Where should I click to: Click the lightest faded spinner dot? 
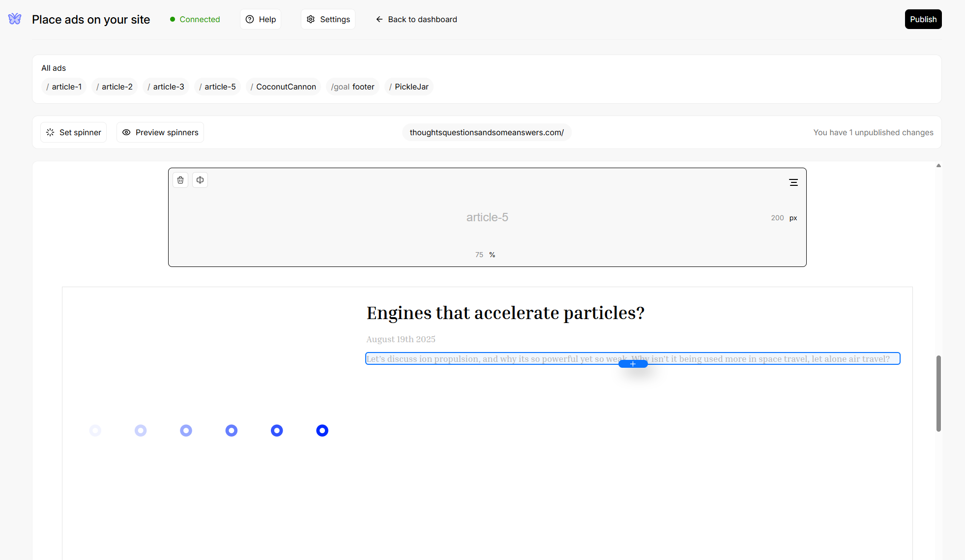coord(95,431)
